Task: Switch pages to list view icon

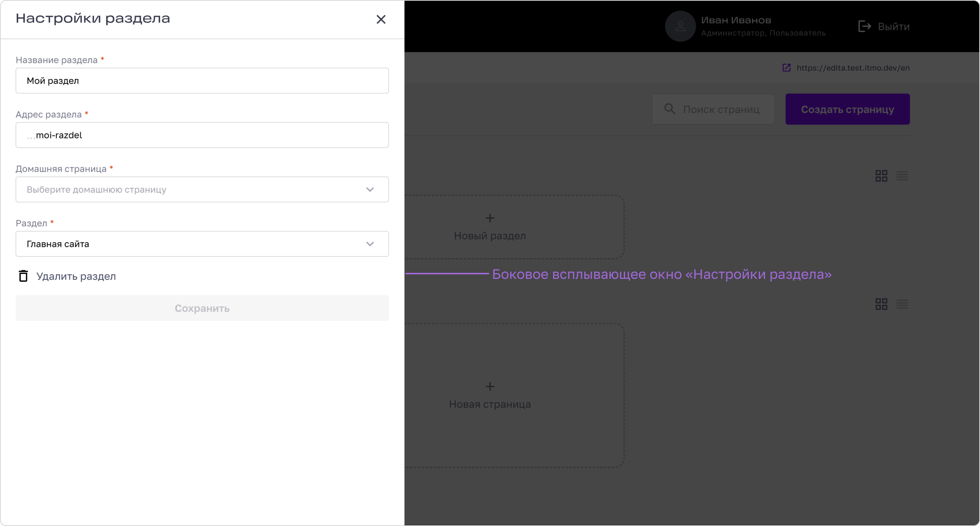Action: pos(902,304)
